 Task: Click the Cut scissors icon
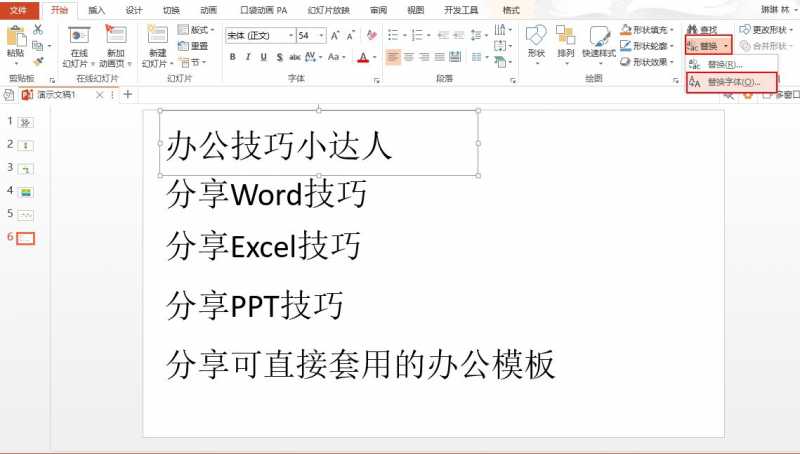pyautogui.click(x=38, y=30)
